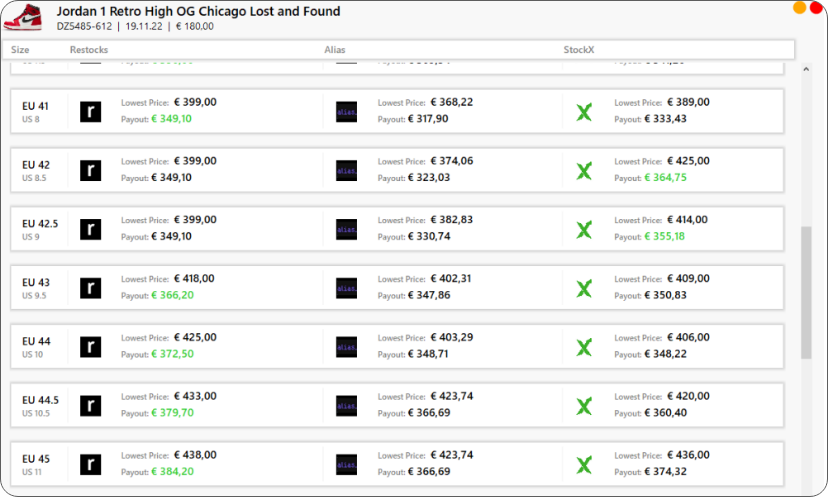
Task: Click the Alias icon in EU 42 row
Action: (346, 171)
